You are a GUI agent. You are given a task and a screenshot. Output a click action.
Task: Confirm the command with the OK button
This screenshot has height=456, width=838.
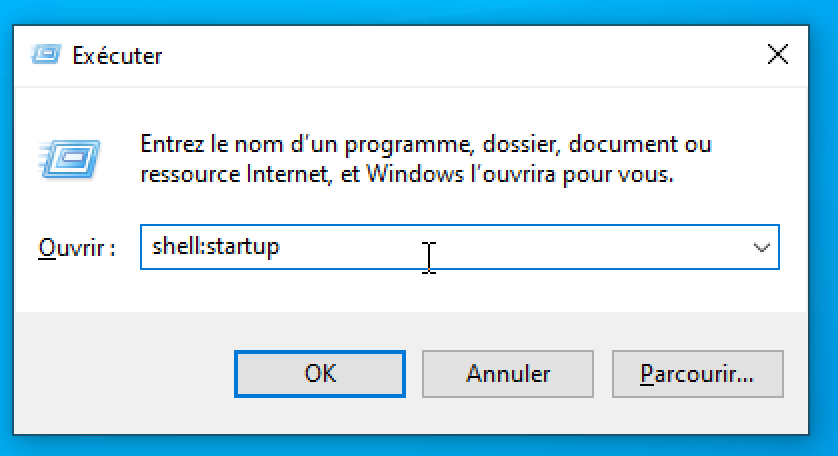point(320,374)
